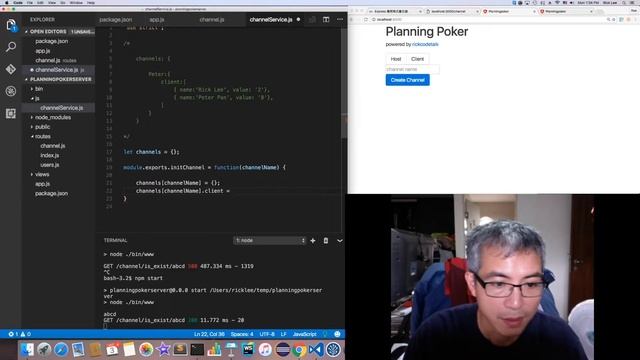Open channel.js under routes in project tree
Screen dimensions: 640x360
point(58,146)
